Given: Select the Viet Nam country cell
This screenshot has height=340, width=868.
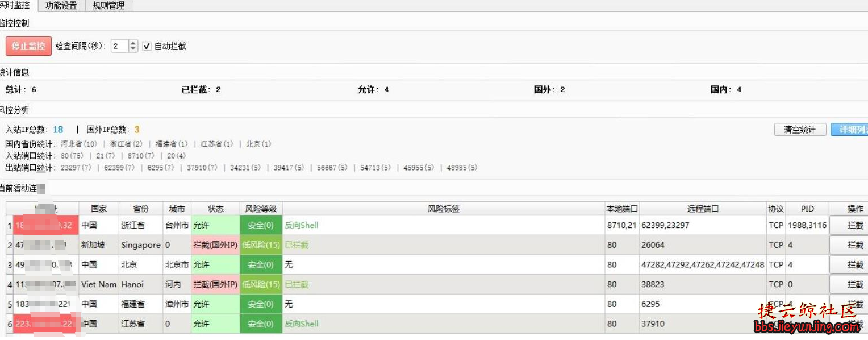Looking at the screenshot, I should coord(99,284).
